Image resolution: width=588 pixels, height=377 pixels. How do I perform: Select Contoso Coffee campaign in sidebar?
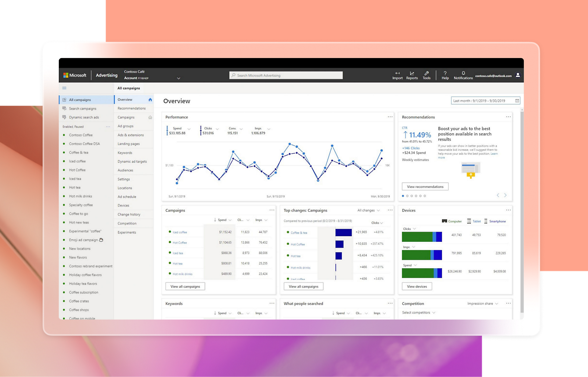tap(81, 135)
